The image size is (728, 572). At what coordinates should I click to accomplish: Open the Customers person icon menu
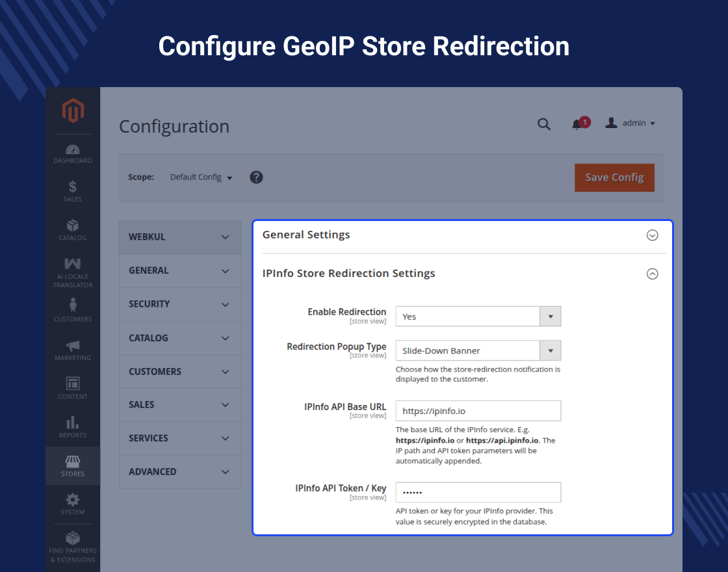[x=72, y=310]
